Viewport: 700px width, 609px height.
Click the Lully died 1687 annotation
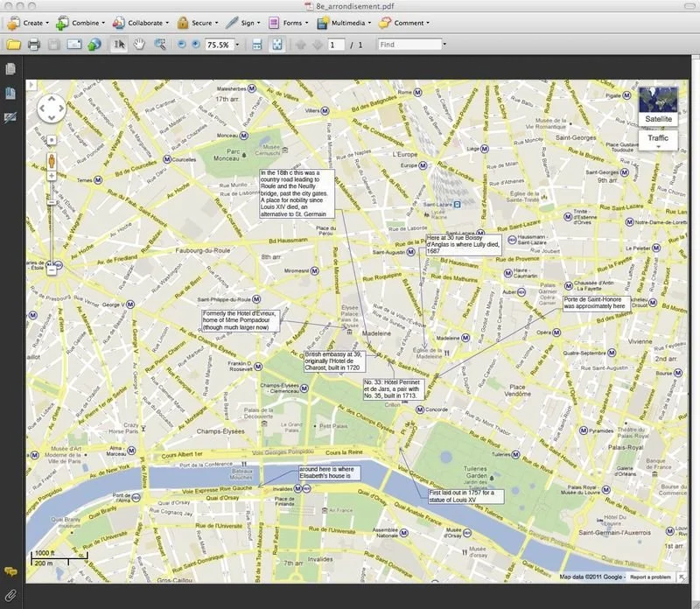(x=464, y=245)
